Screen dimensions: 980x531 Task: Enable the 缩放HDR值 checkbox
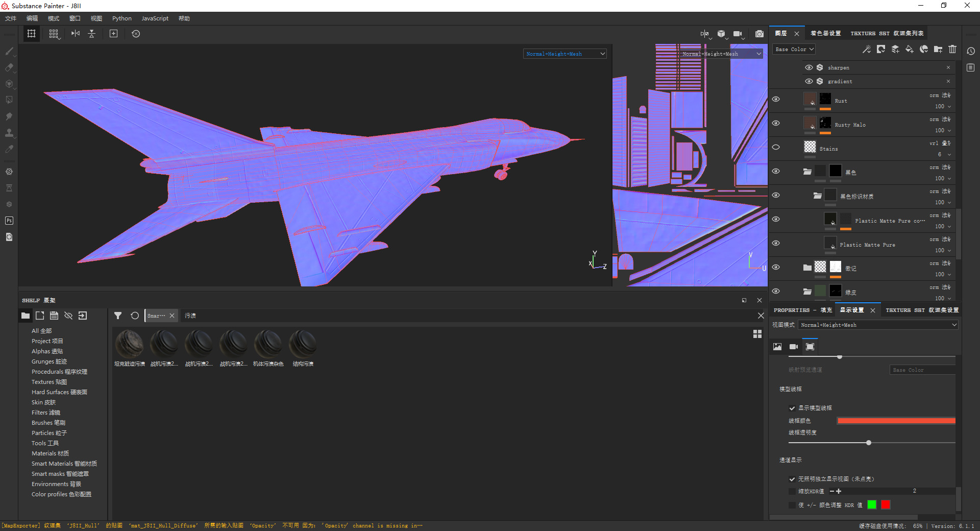[x=792, y=491]
